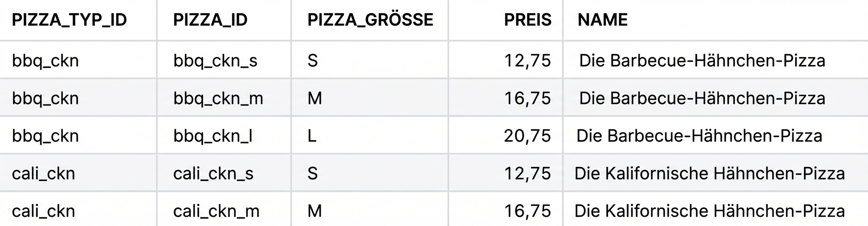Click the bbq_ckn_m cell
This screenshot has height=226, width=868.
(x=218, y=98)
